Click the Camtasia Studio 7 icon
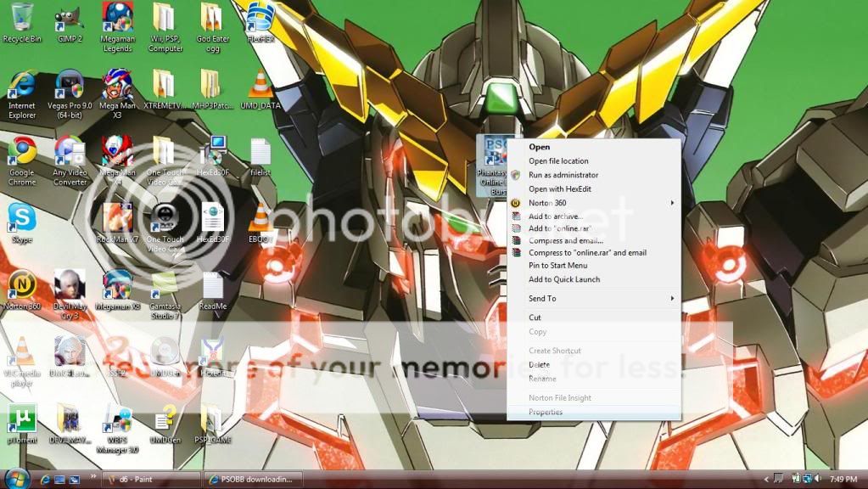 (x=164, y=287)
